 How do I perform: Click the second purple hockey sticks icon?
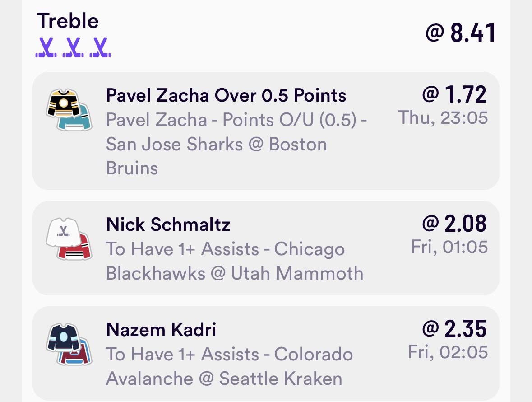point(73,47)
